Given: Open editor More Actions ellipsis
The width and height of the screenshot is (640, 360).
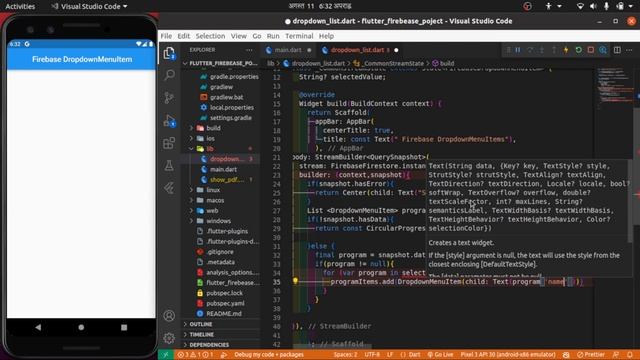Looking at the screenshot, I should 629,50.
